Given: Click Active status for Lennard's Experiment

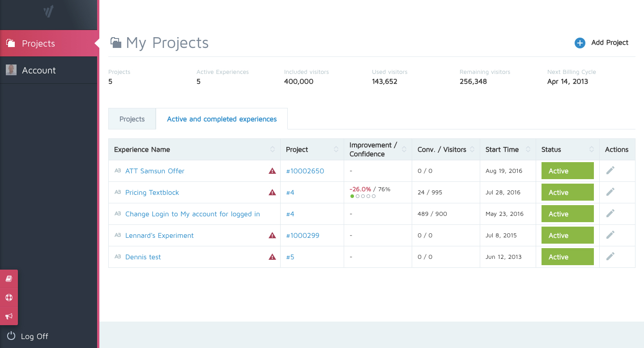Looking at the screenshot, I should (x=567, y=236).
